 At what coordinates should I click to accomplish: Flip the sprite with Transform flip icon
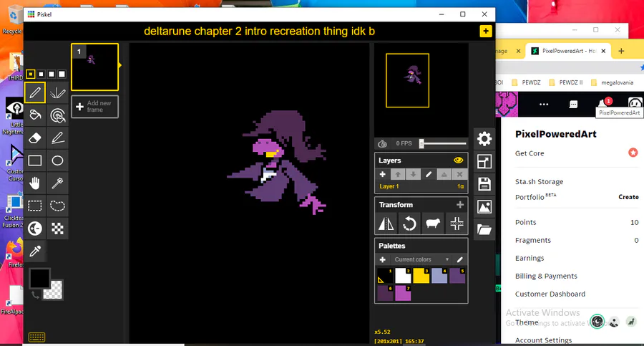coord(386,224)
